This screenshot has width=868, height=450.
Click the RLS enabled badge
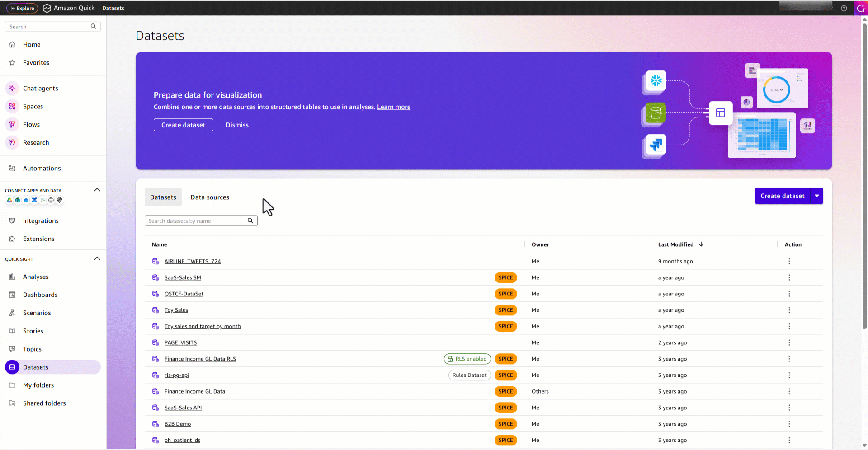(x=467, y=359)
